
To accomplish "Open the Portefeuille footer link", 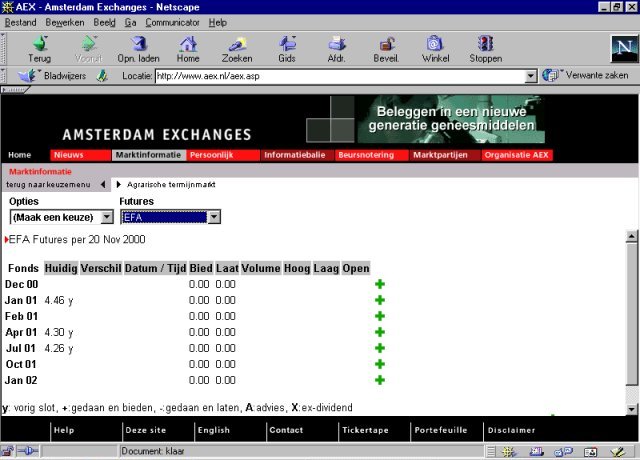I will pos(441,430).
